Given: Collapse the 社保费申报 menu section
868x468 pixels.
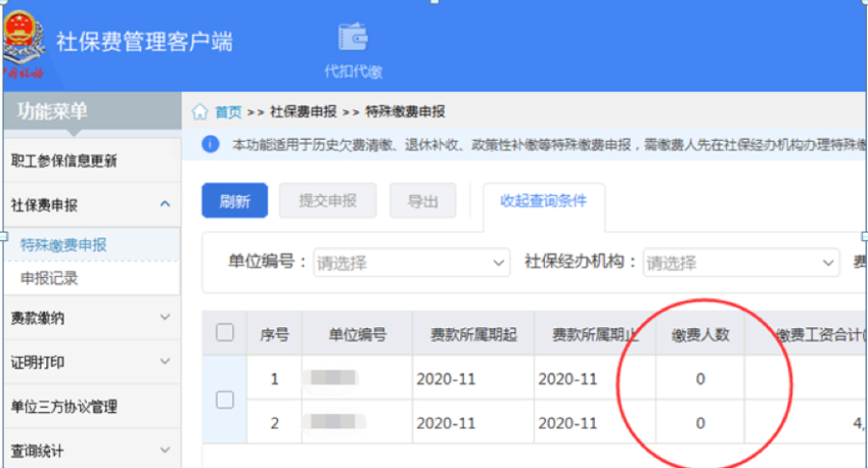Looking at the screenshot, I should click(165, 205).
